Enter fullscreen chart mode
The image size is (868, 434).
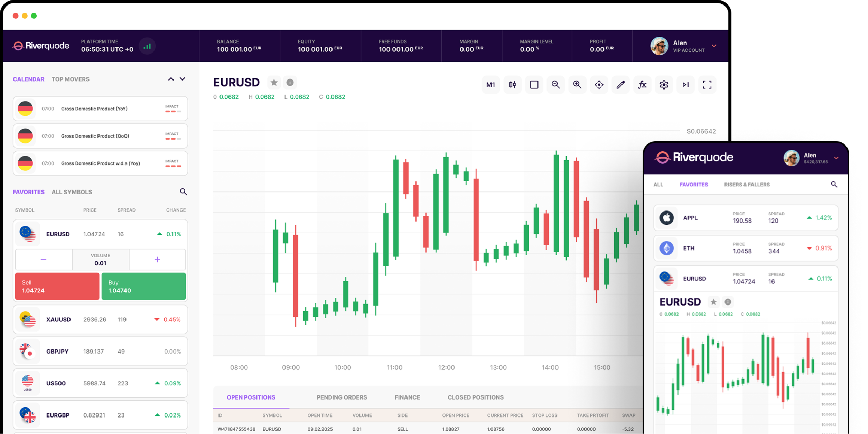(x=707, y=85)
